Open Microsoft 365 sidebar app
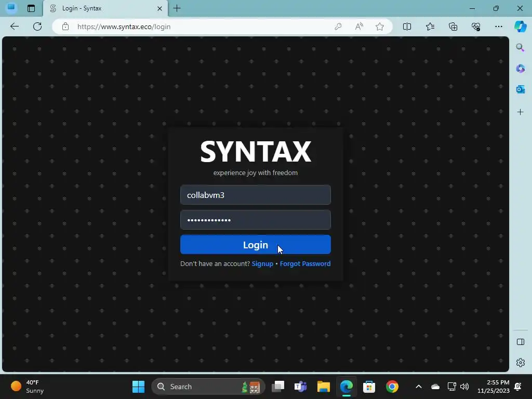Screen dimensions: 532x399 520,69
